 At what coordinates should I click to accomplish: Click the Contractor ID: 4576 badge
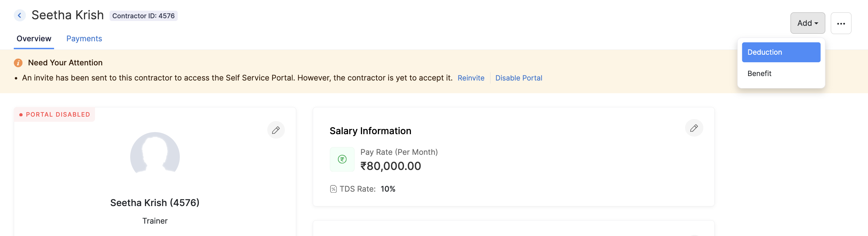pyautogui.click(x=143, y=16)
